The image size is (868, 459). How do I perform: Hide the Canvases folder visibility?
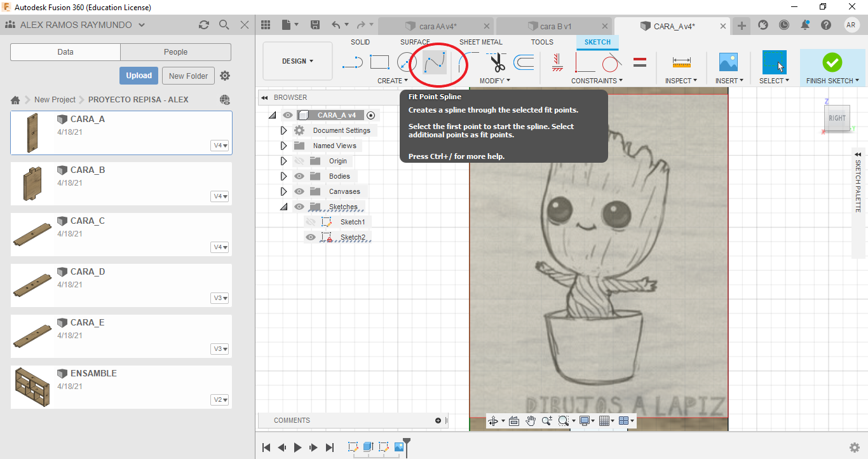[x=299, y=191]
